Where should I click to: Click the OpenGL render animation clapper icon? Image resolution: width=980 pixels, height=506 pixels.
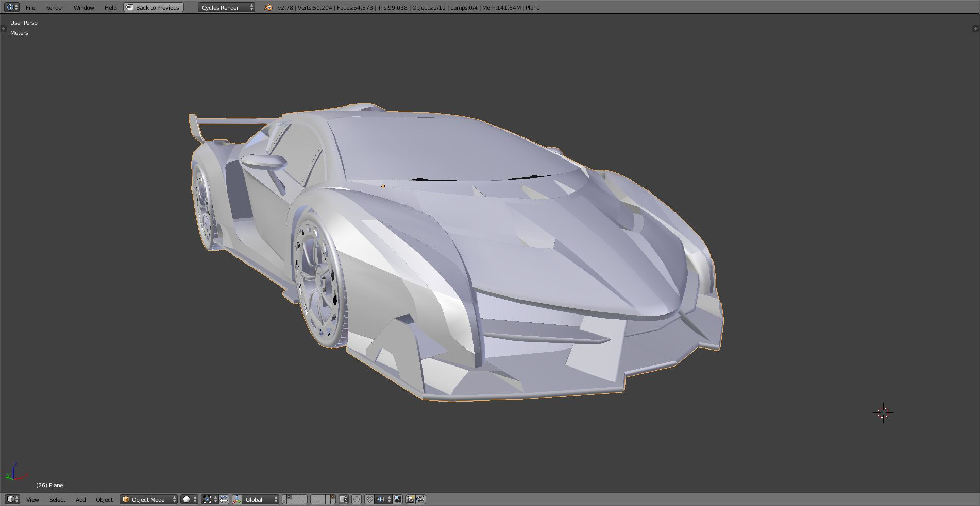click(420, 499)
